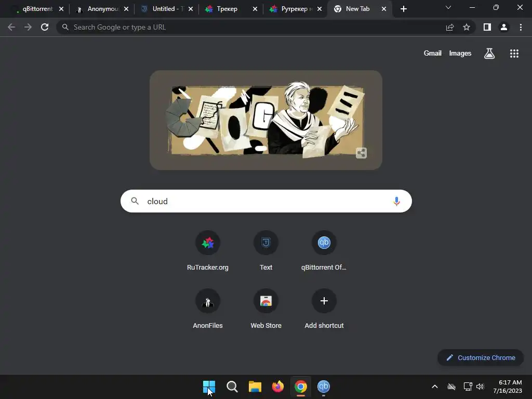Viewport: 532px width, 399px height.
Task: Click Customize Chrome button
Action: 481,357
